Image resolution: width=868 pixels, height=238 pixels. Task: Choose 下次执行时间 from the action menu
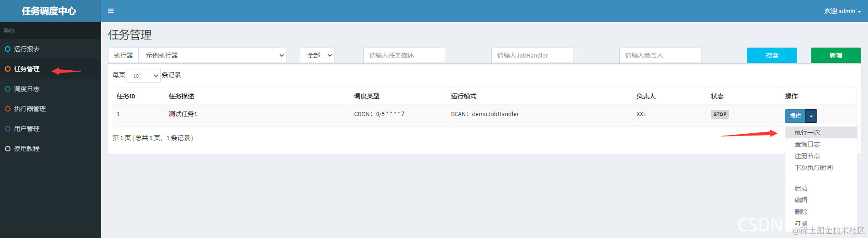click(x=821, y=168)
